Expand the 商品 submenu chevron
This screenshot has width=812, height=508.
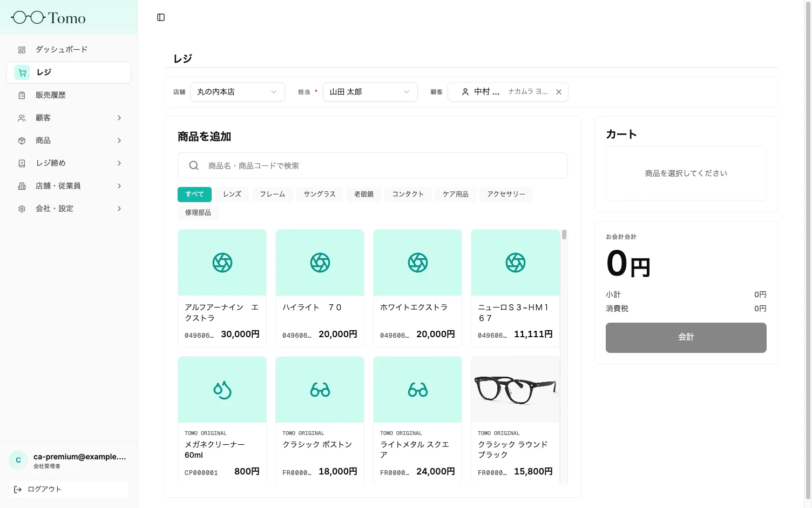coord(119,141)
